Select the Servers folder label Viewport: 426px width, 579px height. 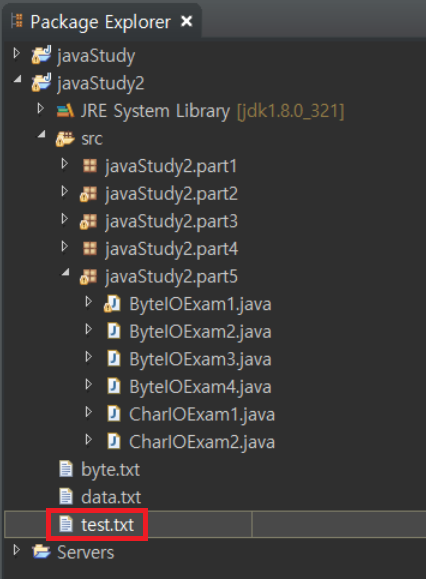pos(86,553)
